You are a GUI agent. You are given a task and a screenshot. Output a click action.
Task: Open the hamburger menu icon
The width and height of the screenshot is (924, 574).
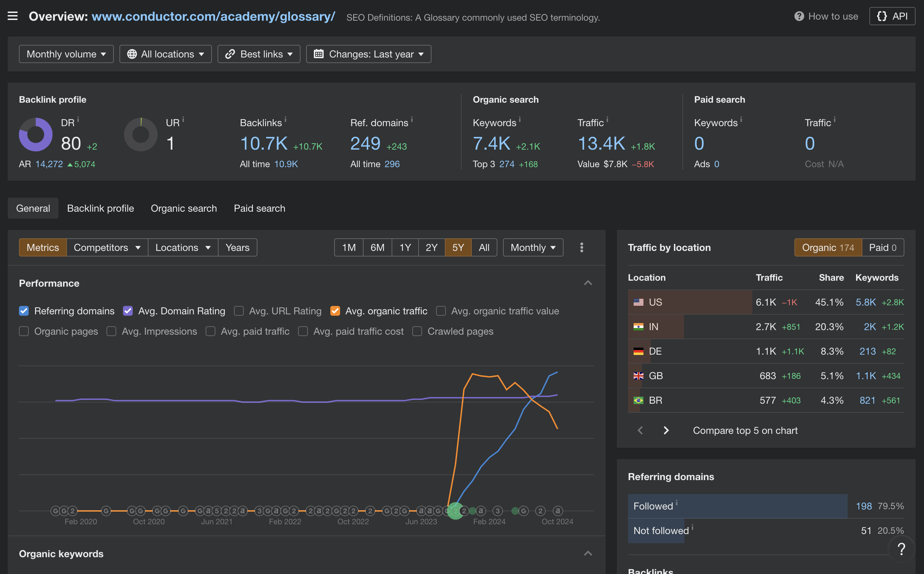(13, 16)
